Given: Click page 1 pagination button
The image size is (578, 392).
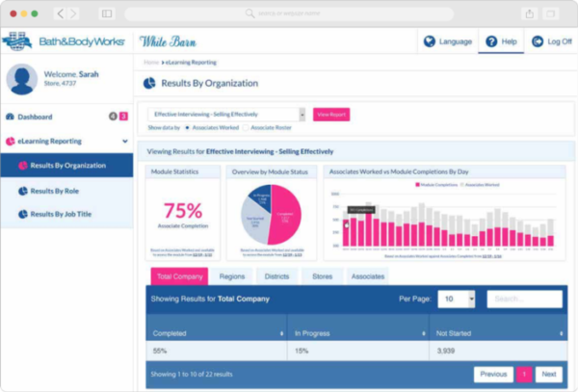Looking at the screenshot, I should tap(524, 375).
